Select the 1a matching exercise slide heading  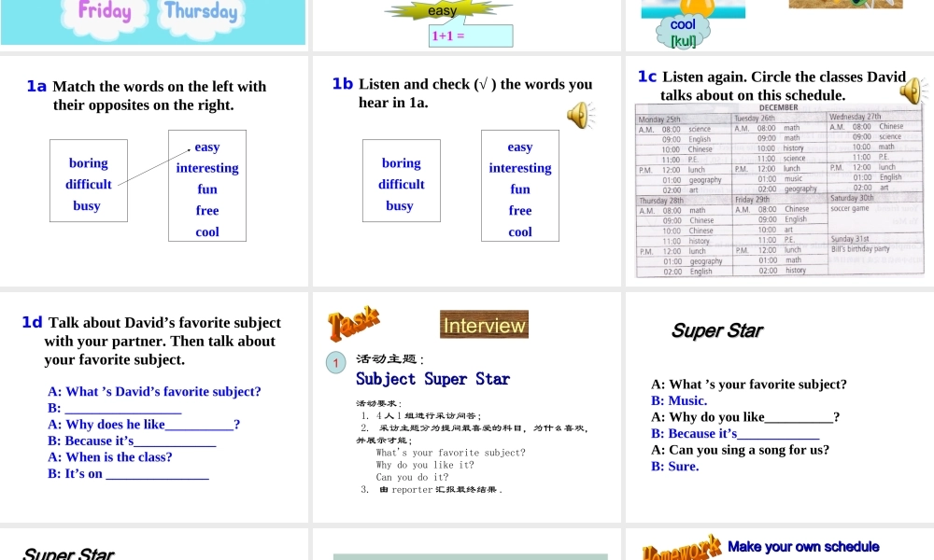147,95
